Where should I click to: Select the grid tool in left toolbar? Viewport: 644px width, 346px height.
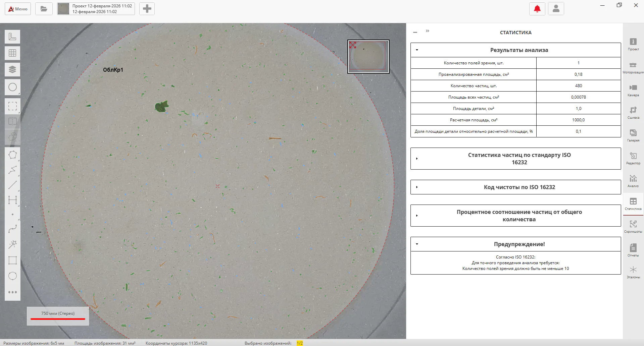(12, 53)
